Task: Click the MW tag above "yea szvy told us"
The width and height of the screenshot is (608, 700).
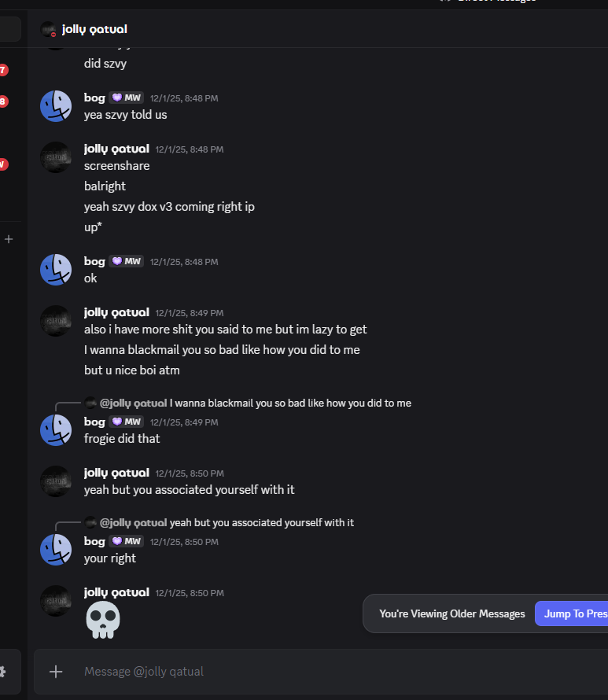Action: pyautogui.click(x=127, y=98)
